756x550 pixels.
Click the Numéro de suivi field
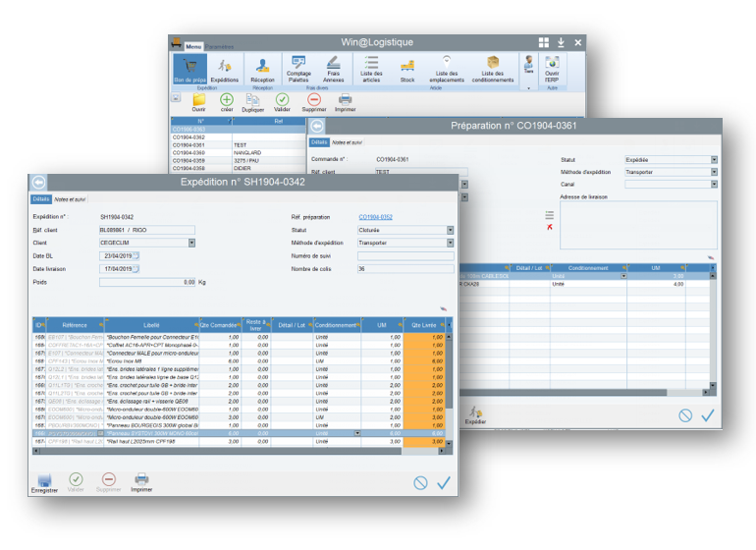point(405,255)
